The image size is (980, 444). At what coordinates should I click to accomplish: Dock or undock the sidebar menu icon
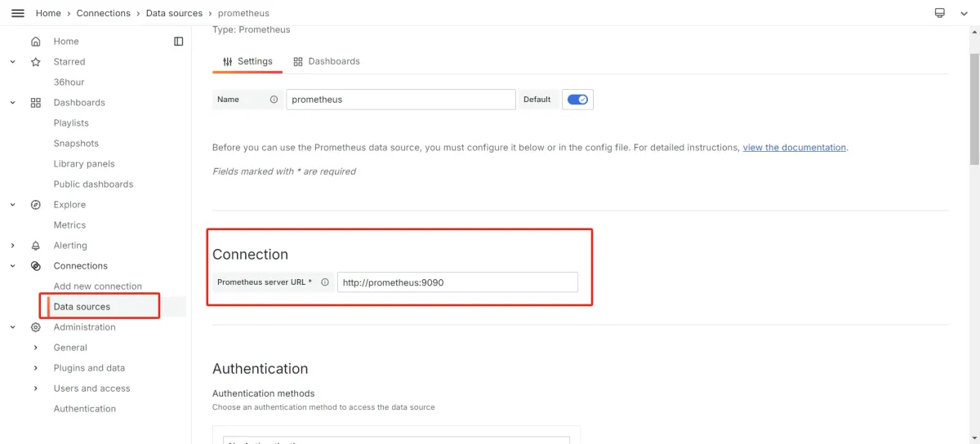click(x=179, y=42)
